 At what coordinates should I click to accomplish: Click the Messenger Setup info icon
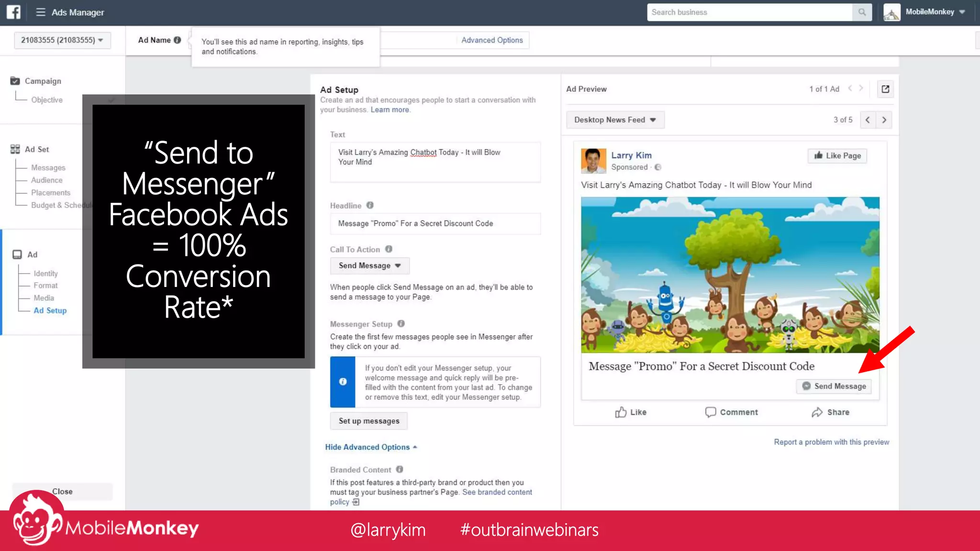pyautogui.click(x=401, y=324)
